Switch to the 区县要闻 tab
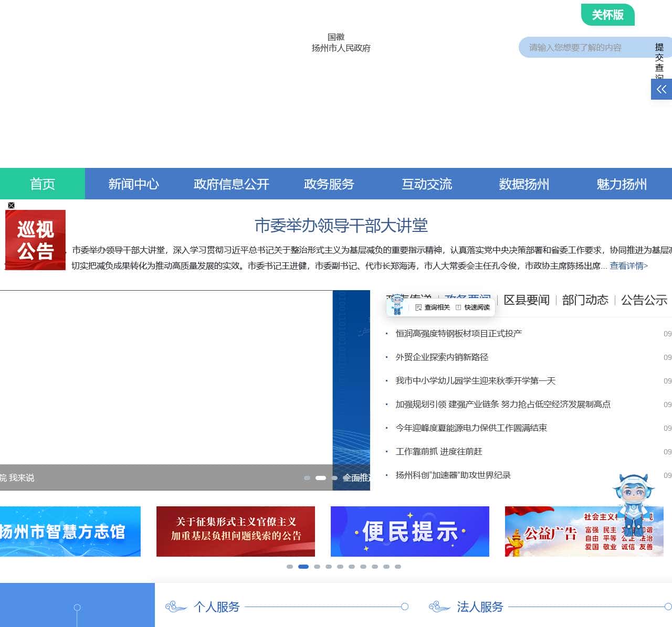672x627 pixels. (x=526, y=300)
